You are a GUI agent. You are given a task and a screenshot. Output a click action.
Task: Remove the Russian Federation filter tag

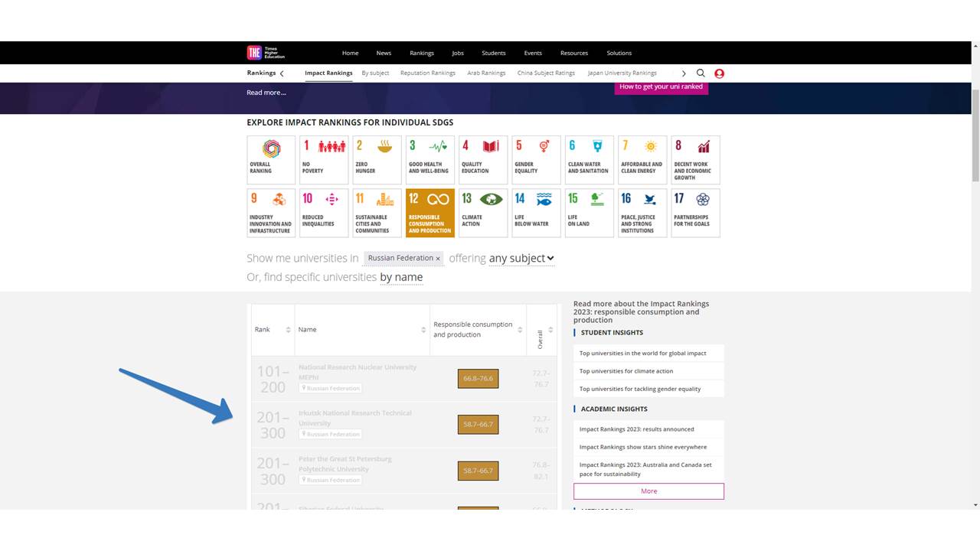pyautogui.click(x=438, y=259)
